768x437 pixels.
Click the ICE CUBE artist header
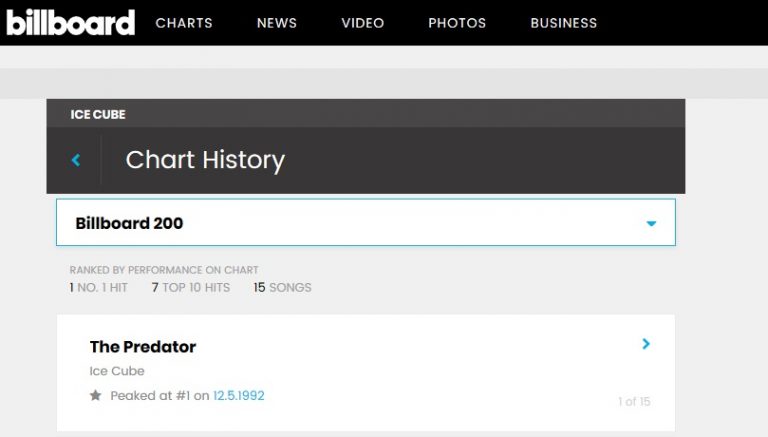[x=98, y=114]
